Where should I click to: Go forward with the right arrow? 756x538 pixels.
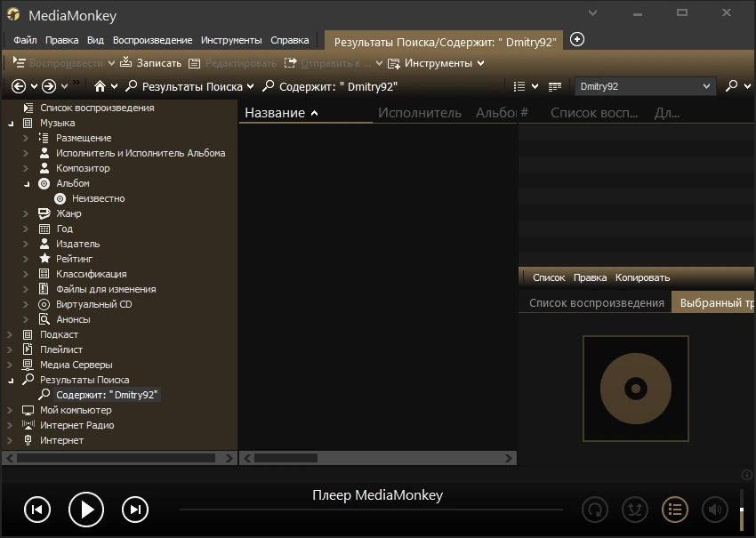point(49,87)
